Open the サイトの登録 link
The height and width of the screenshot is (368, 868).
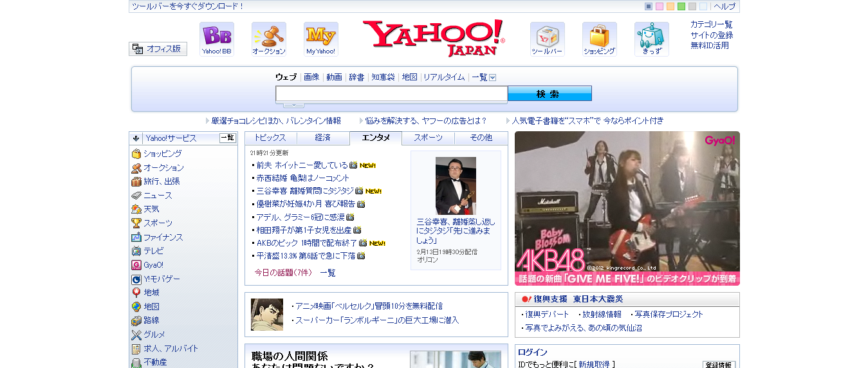[x=712, y=35]
